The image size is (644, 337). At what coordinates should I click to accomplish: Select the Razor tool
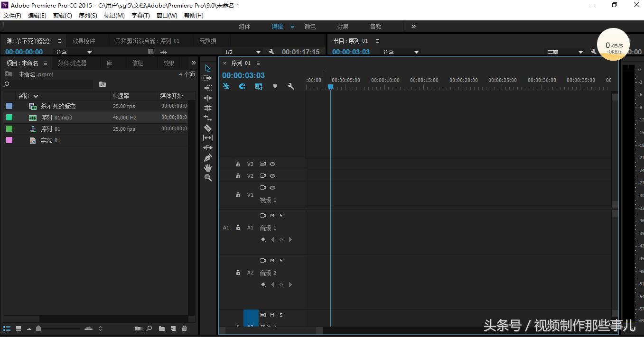pos(207,128)
